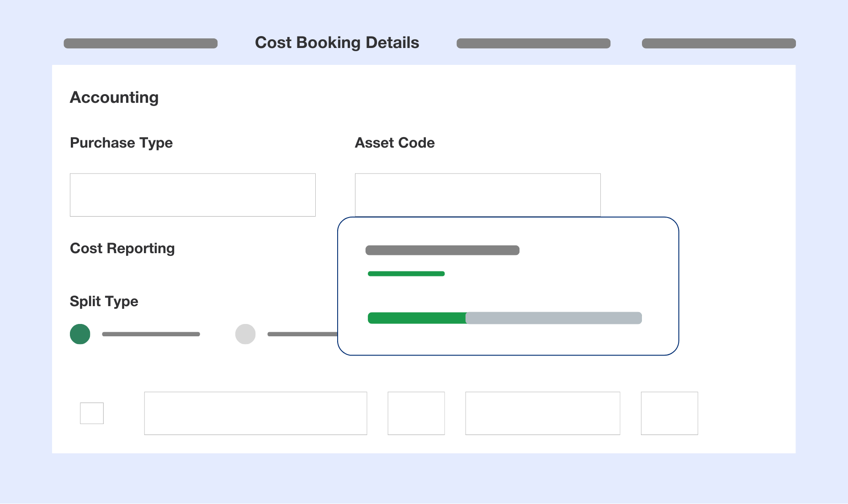Image resolution: width=848 pixels, height=504 pixels.
Task: Click the gray portion of the progress bar
Action: (x=554, y=318)
